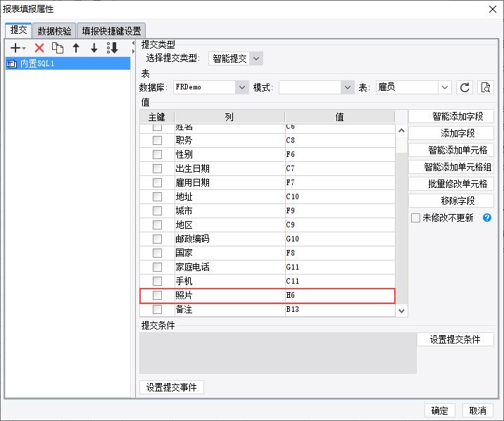
Task: Select the 邮政编码 column cell
Action: [229, 239]
